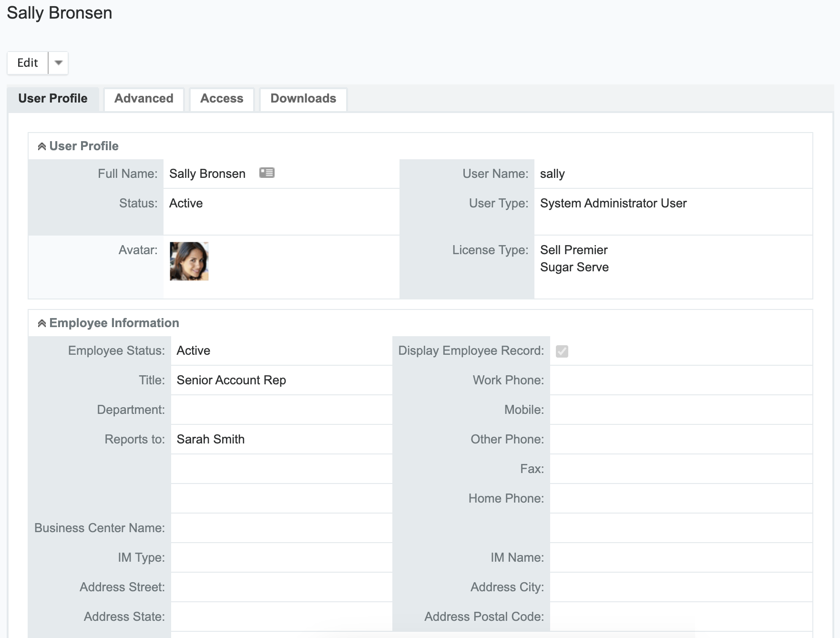Toggle the Display Employee Record checkbox
Screen dimensions: 840x638
click(x=562, y=351)
